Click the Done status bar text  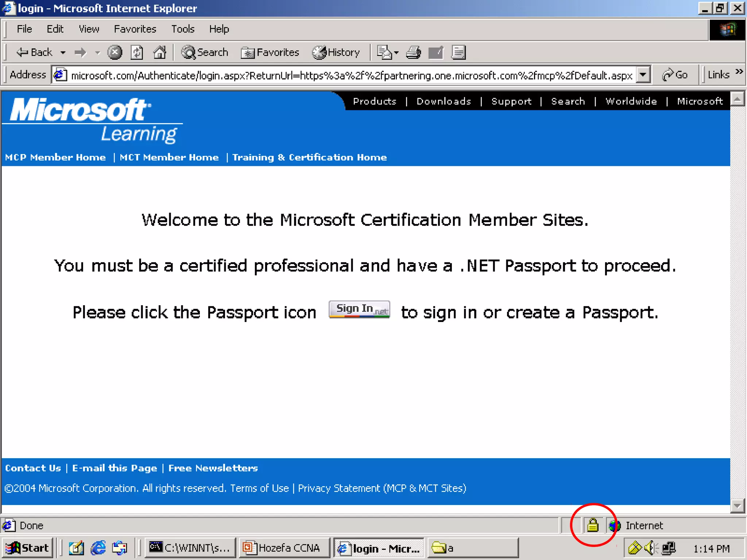pyautogui.click(x=31, y=526)
